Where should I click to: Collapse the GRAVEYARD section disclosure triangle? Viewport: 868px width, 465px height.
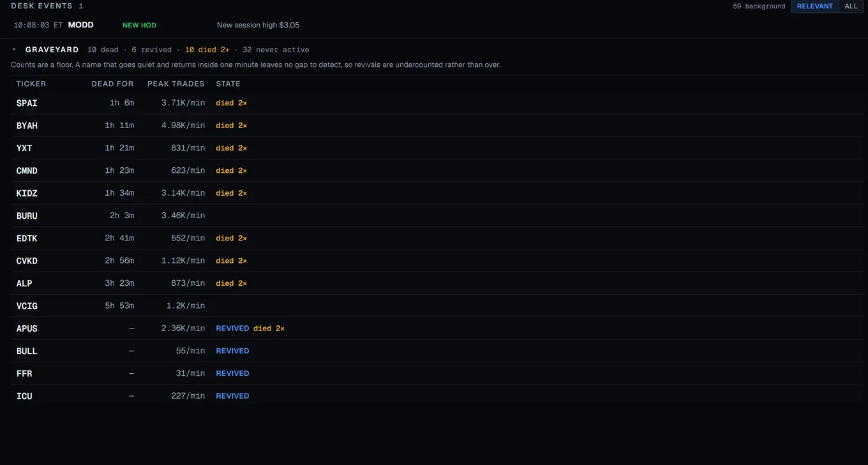point(14,50)
